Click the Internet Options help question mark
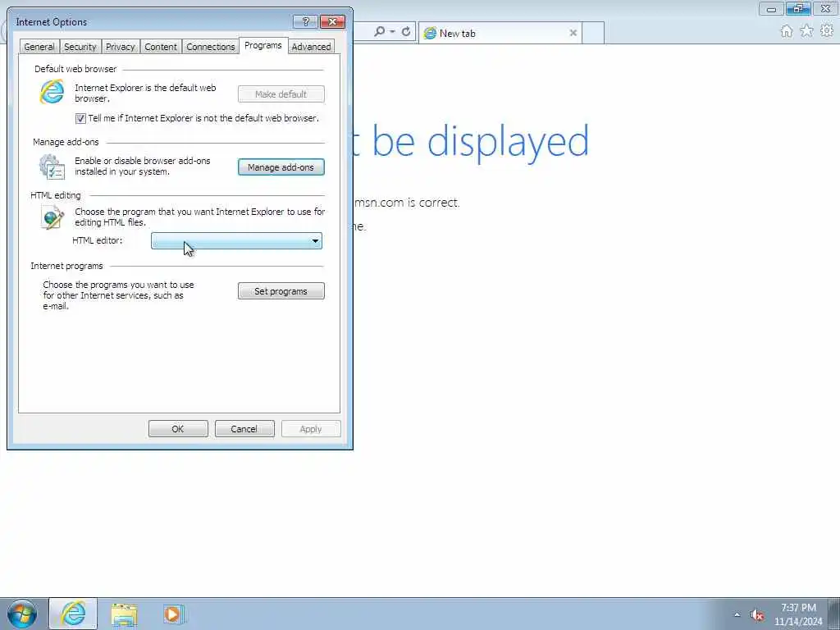Screen dimensions: 840x630 (x=305, y=21)
